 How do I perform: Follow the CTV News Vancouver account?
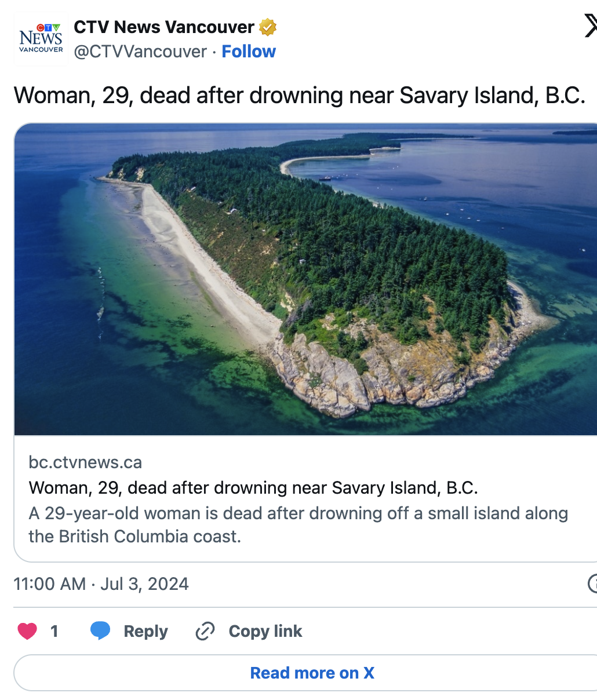249,52
